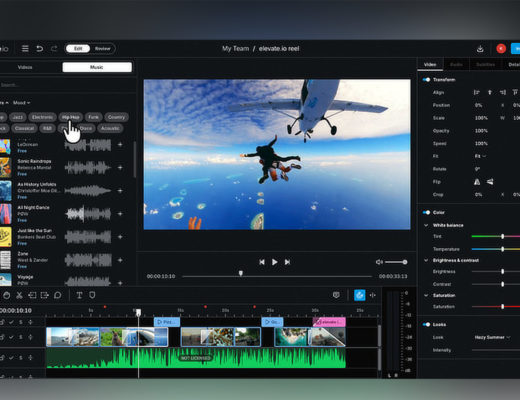This screenshot has width=520, height=400.
Task: Click the red user avatar icon
Action: click(x=501, y=49)
